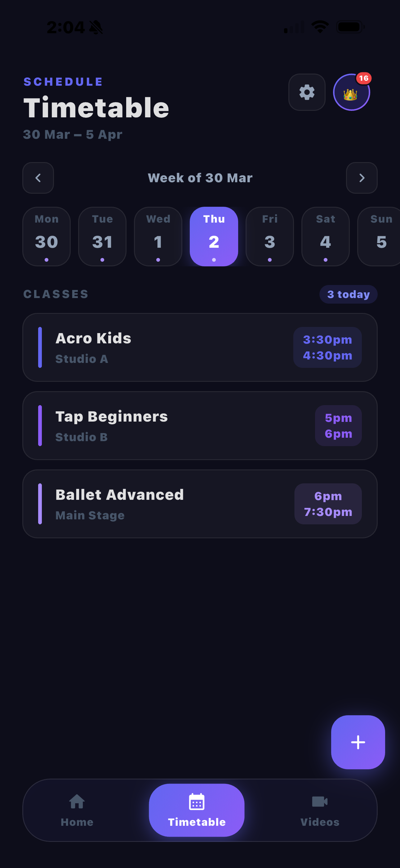Select Wednesday 1 in the week strip
Image resolution: width=400 pixels, height=868 pixels.
click(x=158, y=237)
